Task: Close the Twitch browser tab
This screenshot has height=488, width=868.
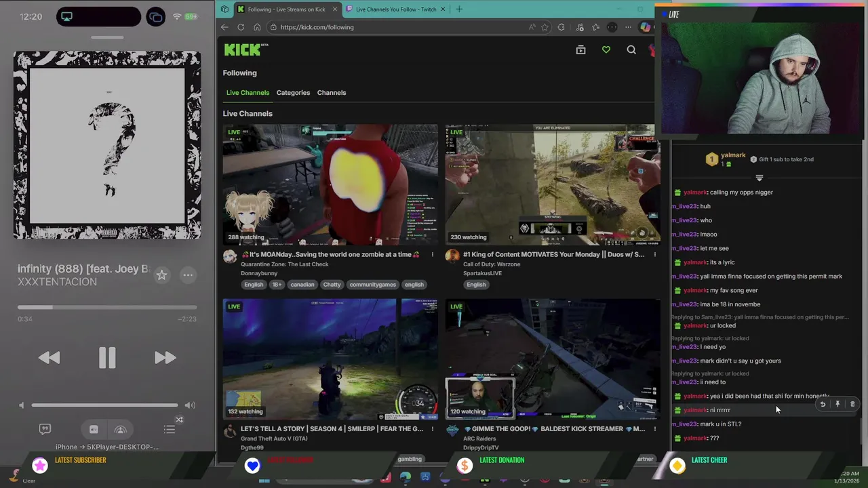Action: (x=443, y=9)
